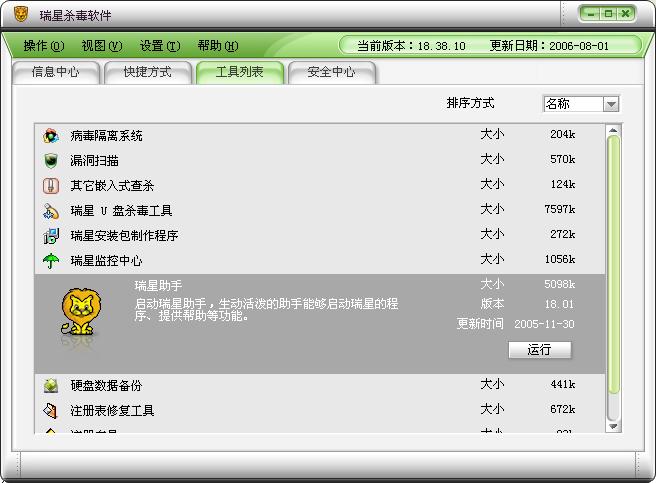
Task: Click the green umbrella monitoring center icon
Action: pyautogui.click(x=51, y=261)
